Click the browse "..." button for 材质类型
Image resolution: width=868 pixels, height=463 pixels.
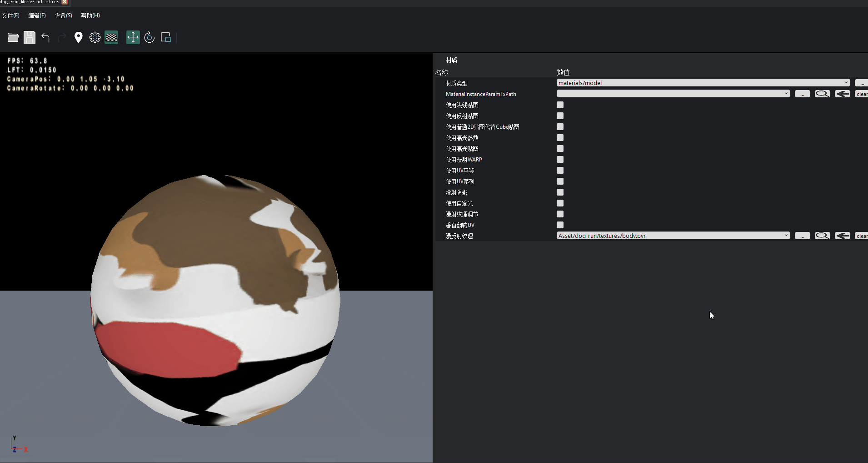point(861,83)
